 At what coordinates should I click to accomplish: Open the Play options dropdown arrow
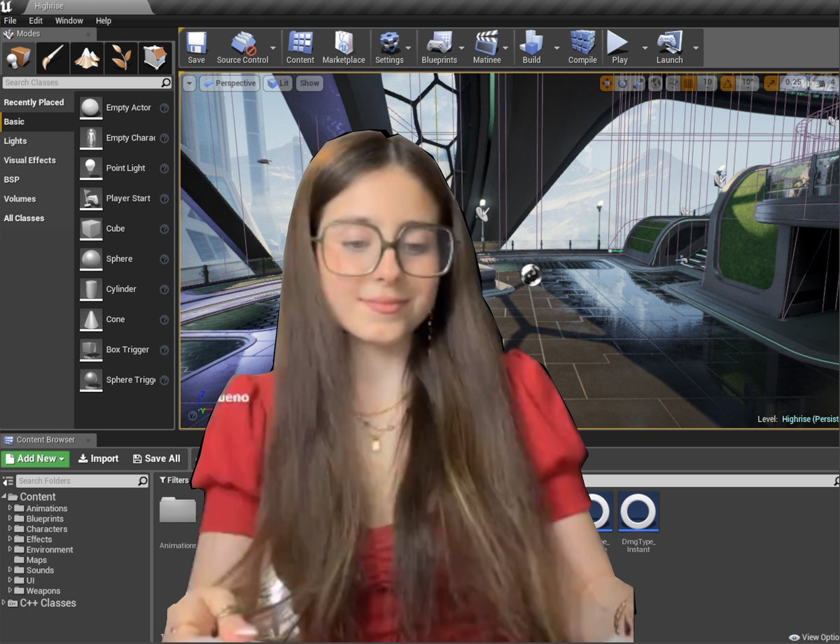(x=645, y=48)
